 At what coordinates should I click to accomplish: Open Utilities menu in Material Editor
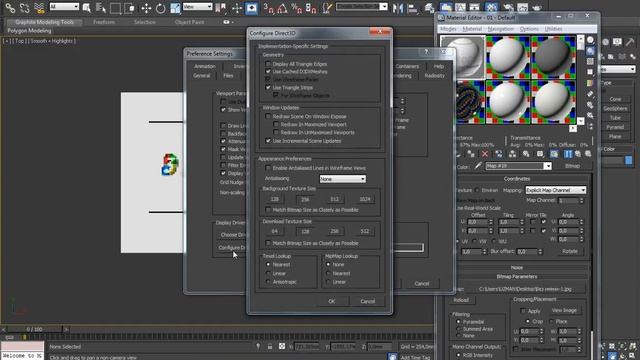tap(553, 29)
